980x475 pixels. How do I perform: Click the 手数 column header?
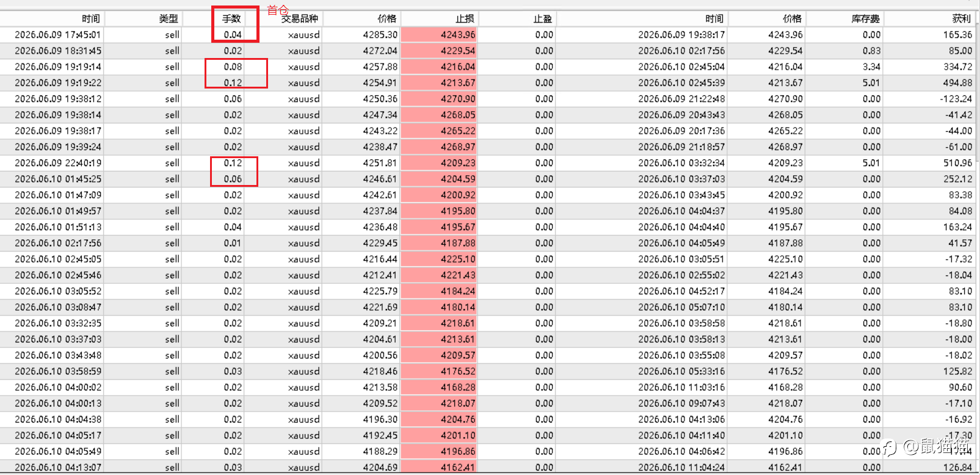231,19
